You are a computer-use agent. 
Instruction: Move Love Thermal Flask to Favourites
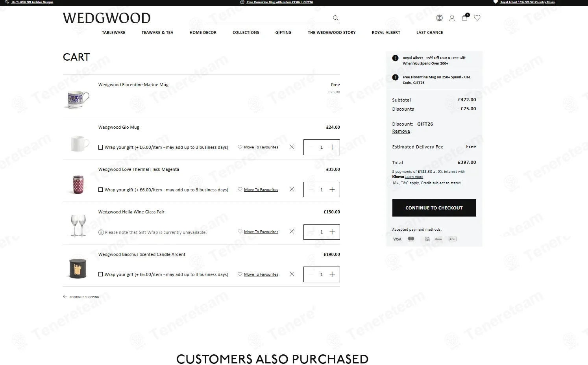coord(261,190)
